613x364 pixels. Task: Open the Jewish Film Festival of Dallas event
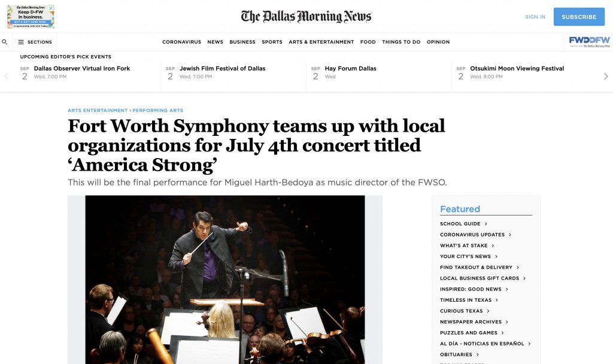click(x=223, y=68)
